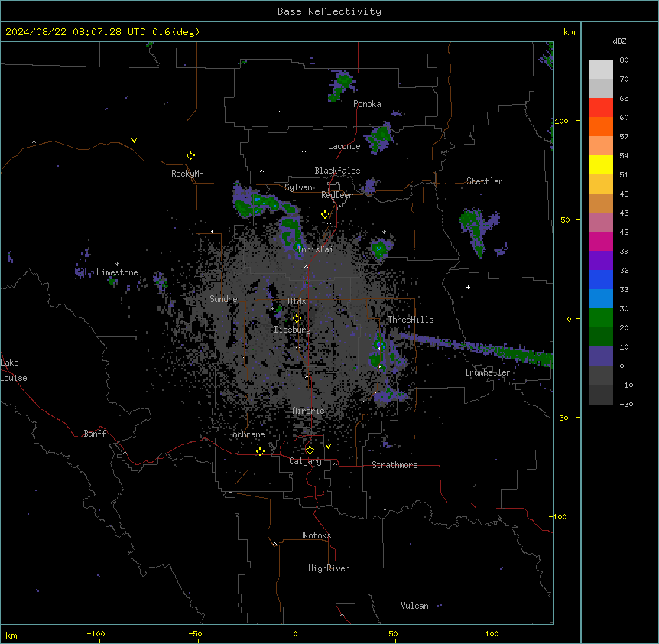Viewport: 659px width, 644px height.
Task: Click the Blackfalds label
Action: 337,171
